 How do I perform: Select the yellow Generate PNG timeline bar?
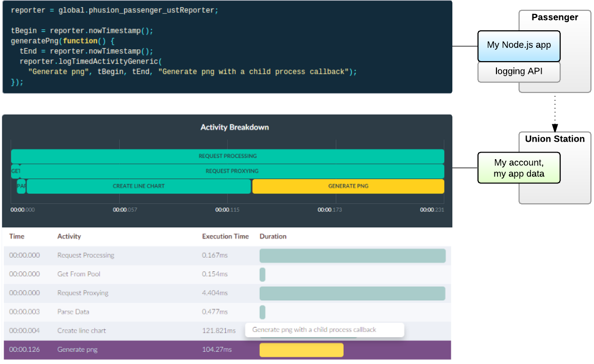(348, 186)
